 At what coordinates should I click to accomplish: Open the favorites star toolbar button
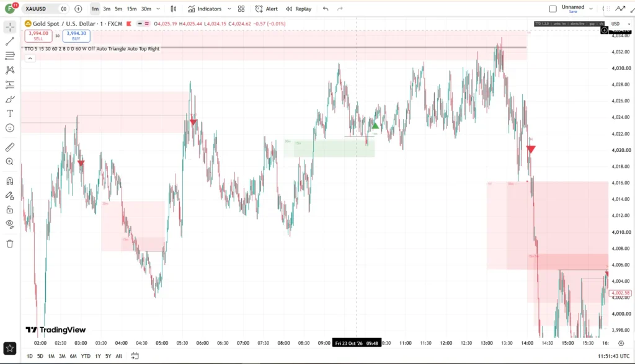(x=10, y=348)
